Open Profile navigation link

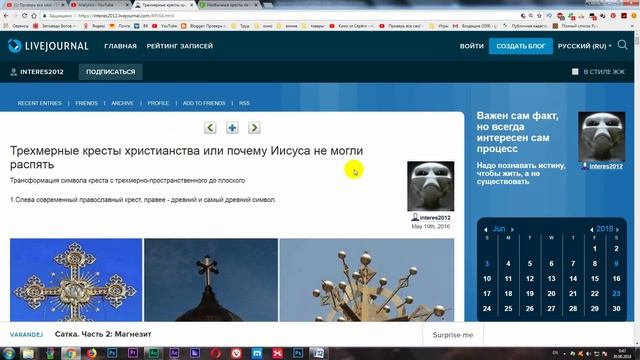[x=158, y=103]
